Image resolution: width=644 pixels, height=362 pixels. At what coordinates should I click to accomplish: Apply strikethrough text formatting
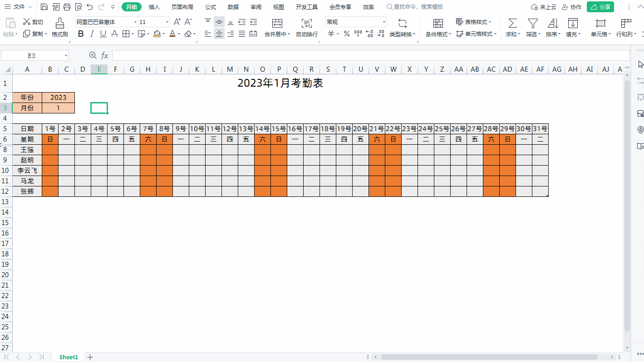point(114,34)
